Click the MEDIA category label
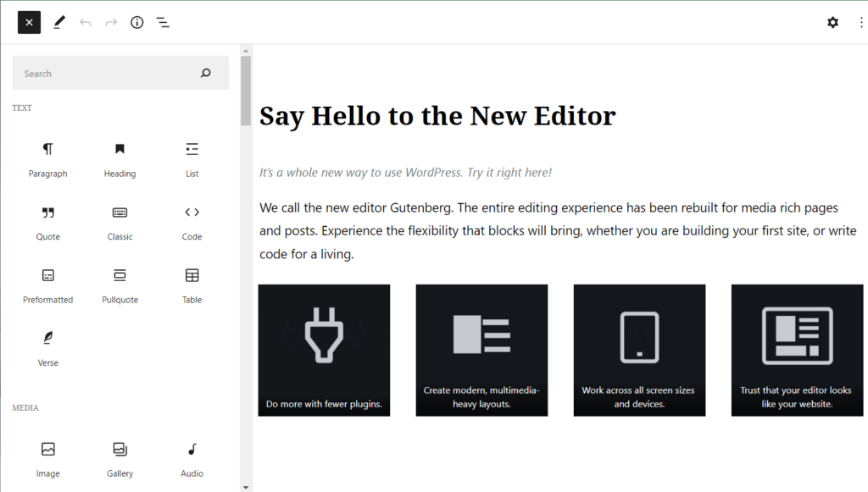The height and width of the screenshot is (492, 868). [25, 407]
